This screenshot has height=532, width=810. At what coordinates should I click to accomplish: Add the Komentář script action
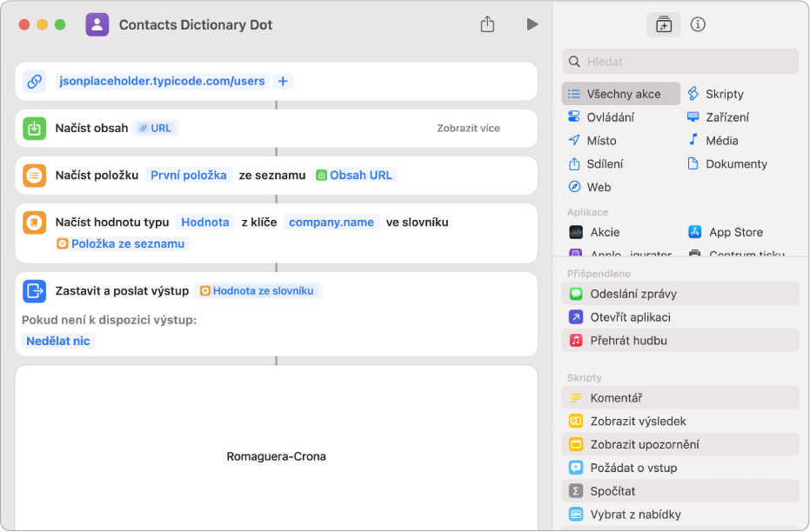(616, 398)
